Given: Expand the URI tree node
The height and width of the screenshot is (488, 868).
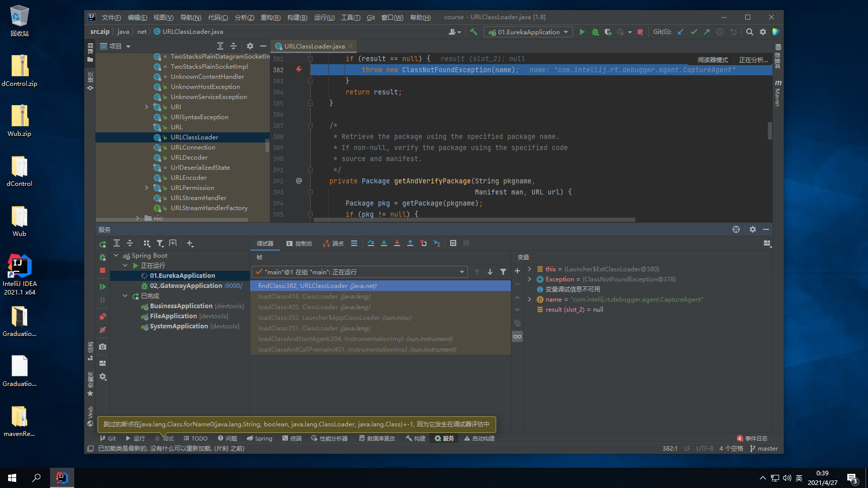Looking at the screenshot, I should pyautogui.click(x=147, y=107).
